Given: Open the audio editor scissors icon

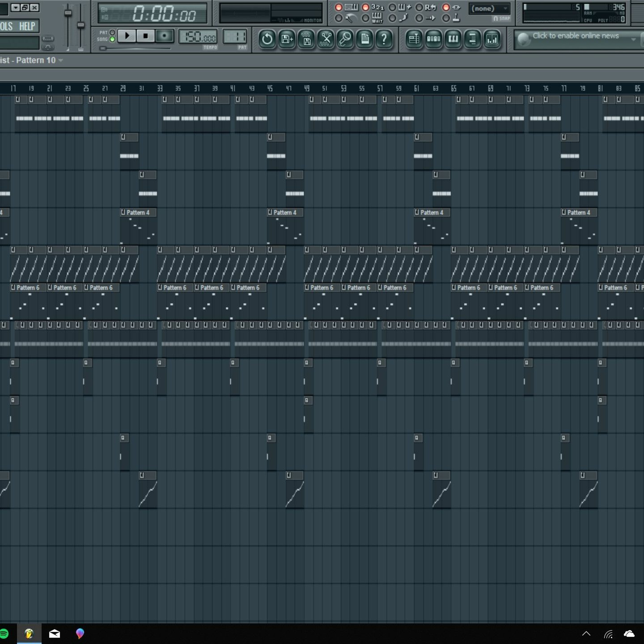Looking at the screenshot, I should click(x=326, y=39).
